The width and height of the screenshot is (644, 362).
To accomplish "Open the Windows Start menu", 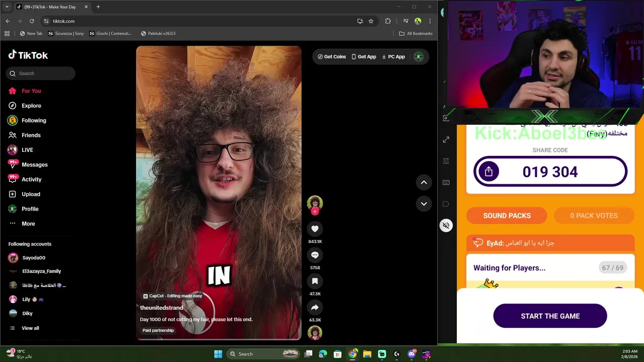I will coord(218,354).
